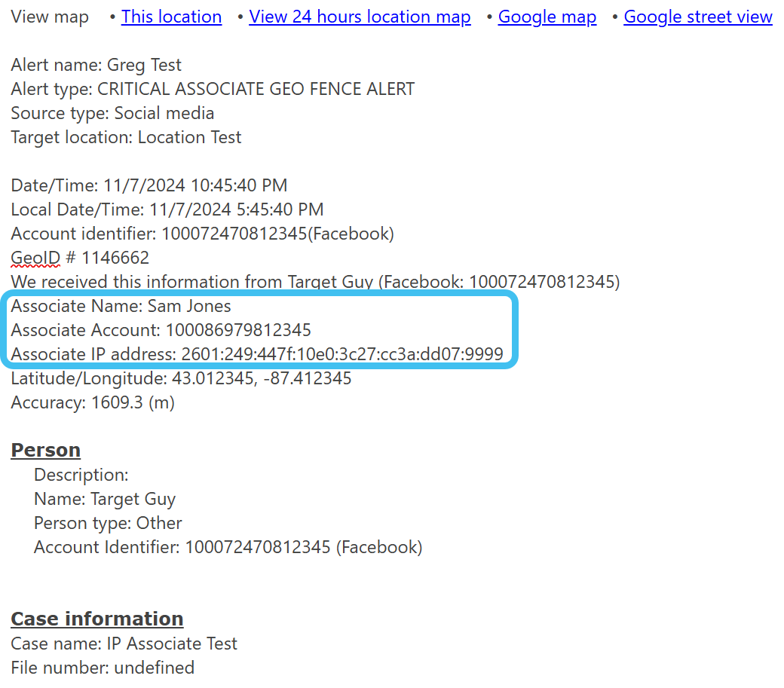Image resolution: width=784 pixels, height=688 pixels.
Task: Click the "View 24 hours location map" link
Action: coord(360,17)
